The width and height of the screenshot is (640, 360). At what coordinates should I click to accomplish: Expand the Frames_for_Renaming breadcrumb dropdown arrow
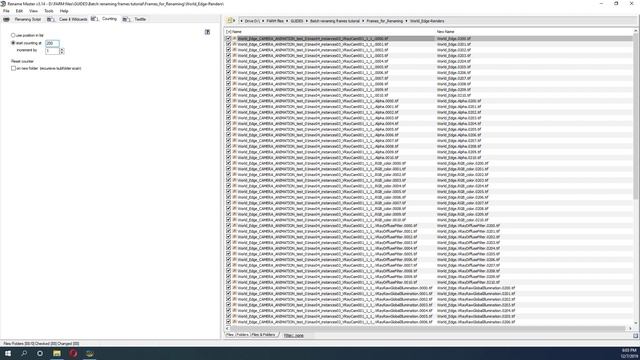point(363,21)
